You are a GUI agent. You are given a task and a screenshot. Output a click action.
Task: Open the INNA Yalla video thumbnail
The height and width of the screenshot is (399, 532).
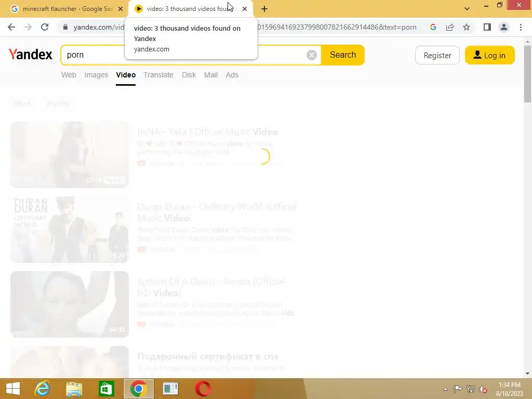pyautogui.click(x=70, y=155)
